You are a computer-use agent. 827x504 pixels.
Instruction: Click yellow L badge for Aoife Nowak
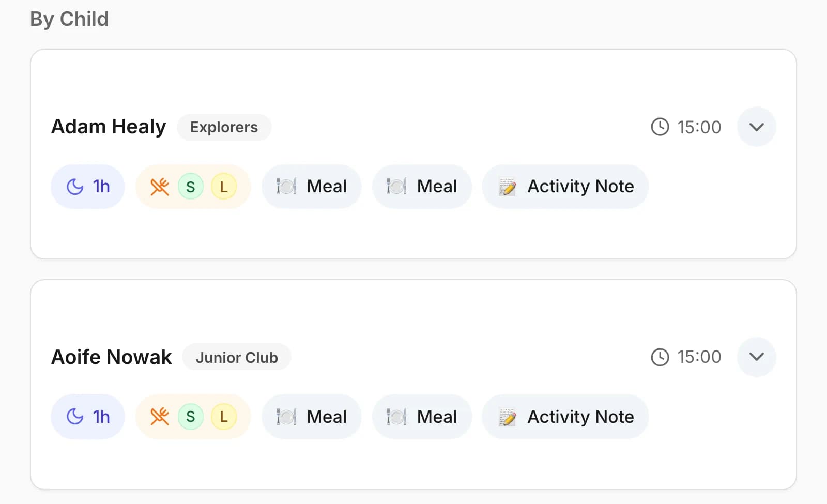point(224,417)
